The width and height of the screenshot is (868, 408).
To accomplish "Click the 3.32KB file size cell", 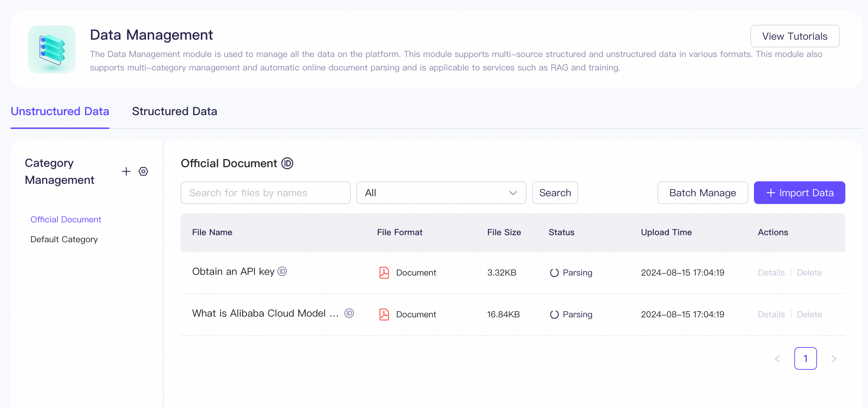I will click(502, 273).
